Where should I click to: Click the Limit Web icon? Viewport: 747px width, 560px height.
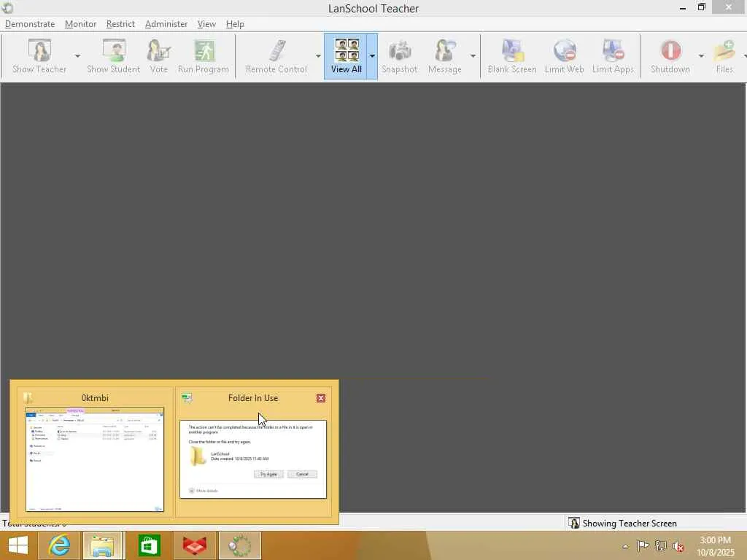(x=565, y=56)
